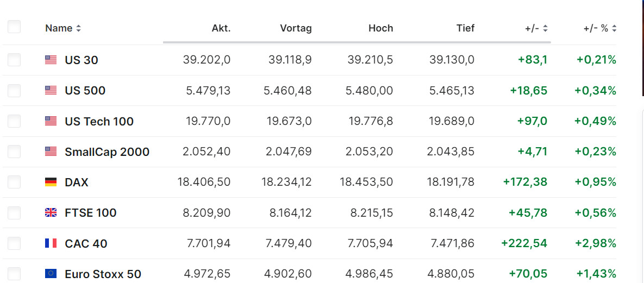The image size is (644, 283).
Task: Click the US flag icon next to US 500
Action: coord(51,91)
